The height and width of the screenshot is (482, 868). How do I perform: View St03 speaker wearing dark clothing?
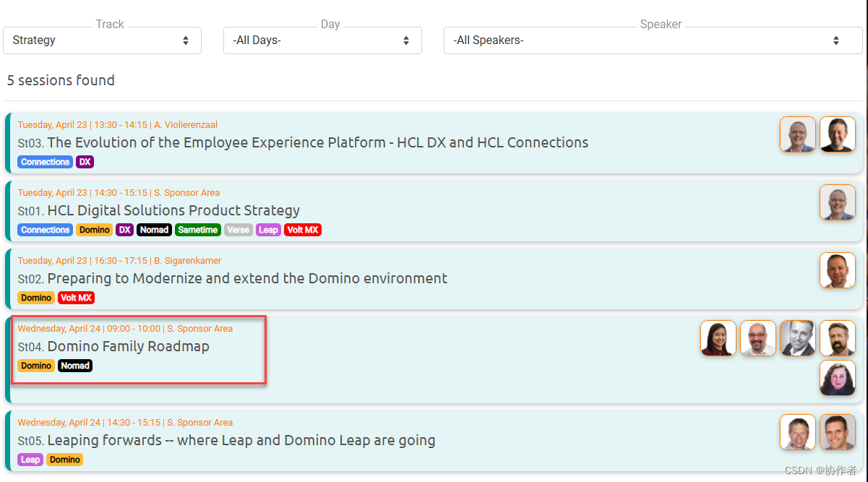click(x=838, y=134)
